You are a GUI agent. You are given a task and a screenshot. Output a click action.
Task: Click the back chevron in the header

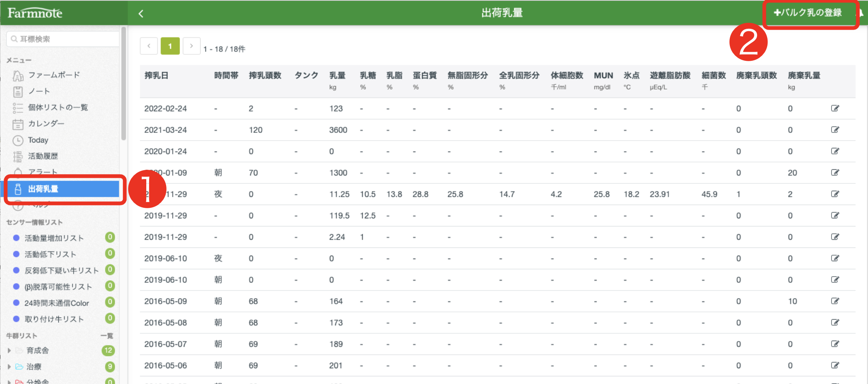141,13
